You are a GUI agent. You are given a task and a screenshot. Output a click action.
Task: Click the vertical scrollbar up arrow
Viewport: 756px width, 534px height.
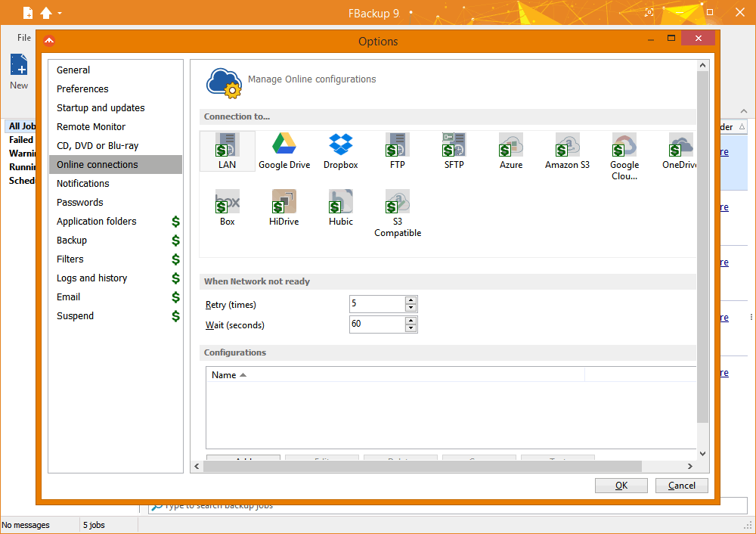pyautogui.click(x=702, y=66)
